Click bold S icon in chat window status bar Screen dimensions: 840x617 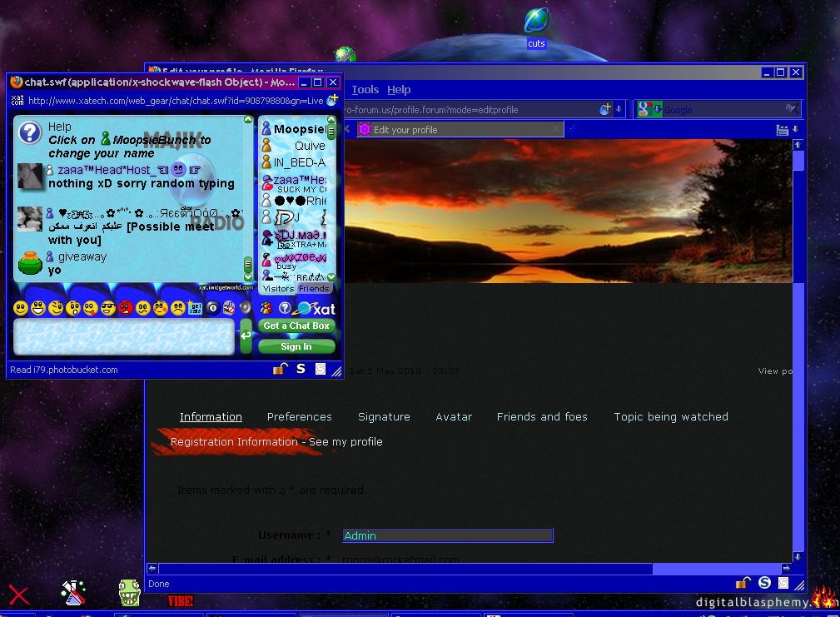tap(301, 369)
